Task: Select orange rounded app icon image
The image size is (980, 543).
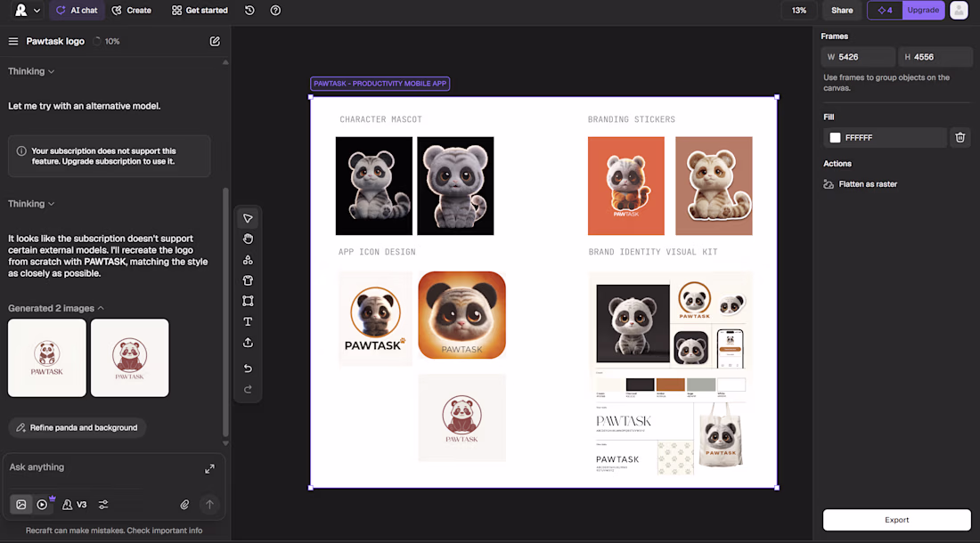Action: (461, 315)
